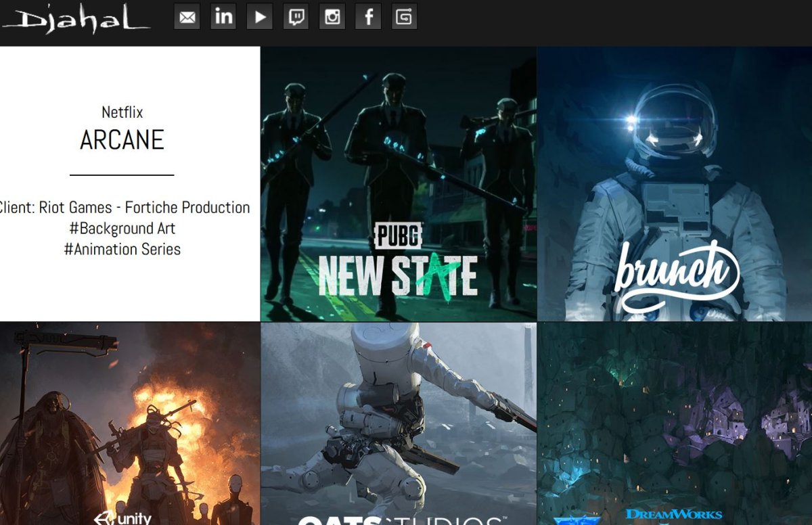Open the Facebook page icon
This screenshot has height=525, width=812.
click(368, 17)
